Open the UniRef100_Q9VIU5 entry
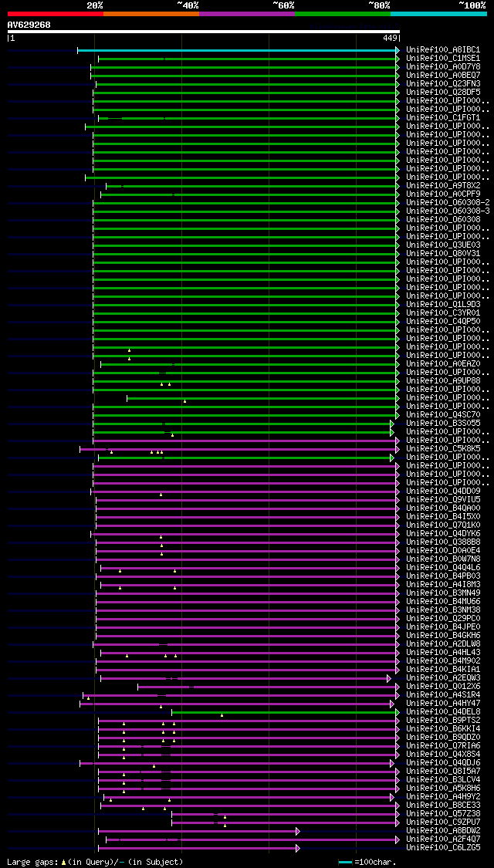Image resolution: width=494 pixels, height=868 pixels. click(443, 499)
